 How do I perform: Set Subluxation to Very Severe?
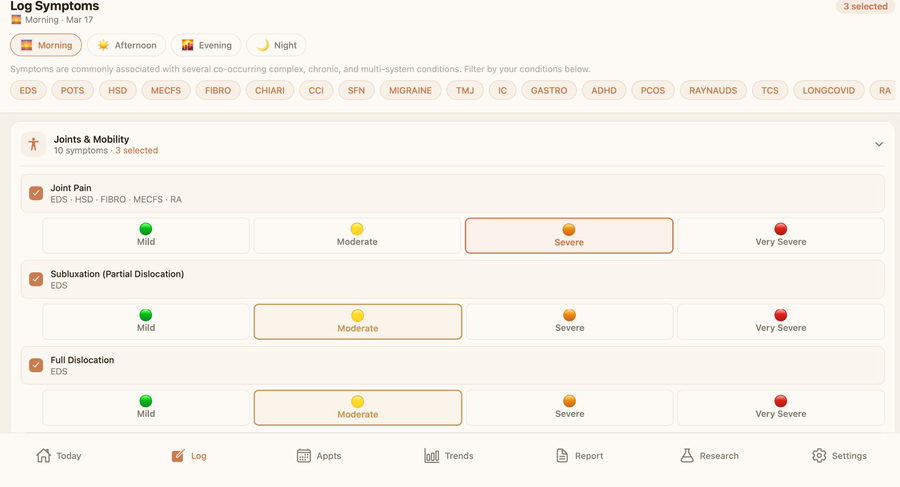click(781, 322)
